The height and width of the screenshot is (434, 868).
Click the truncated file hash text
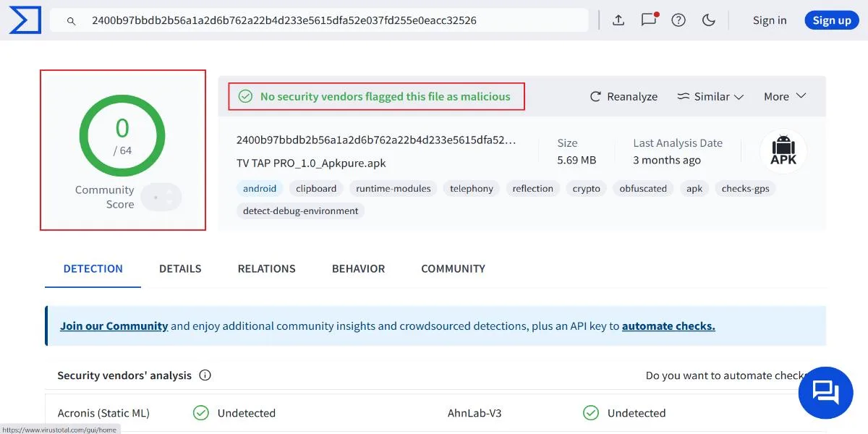(x=376, y=140)
